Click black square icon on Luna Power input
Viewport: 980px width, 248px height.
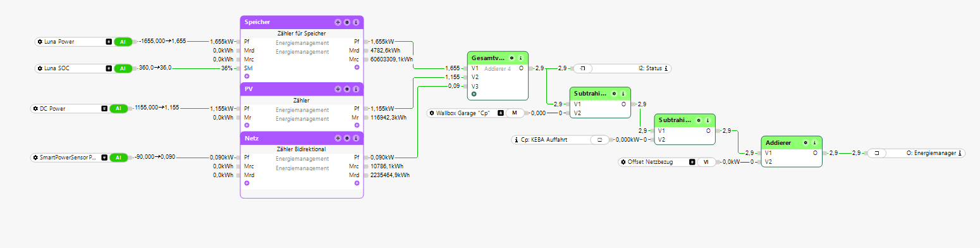(x=109, y=42)
